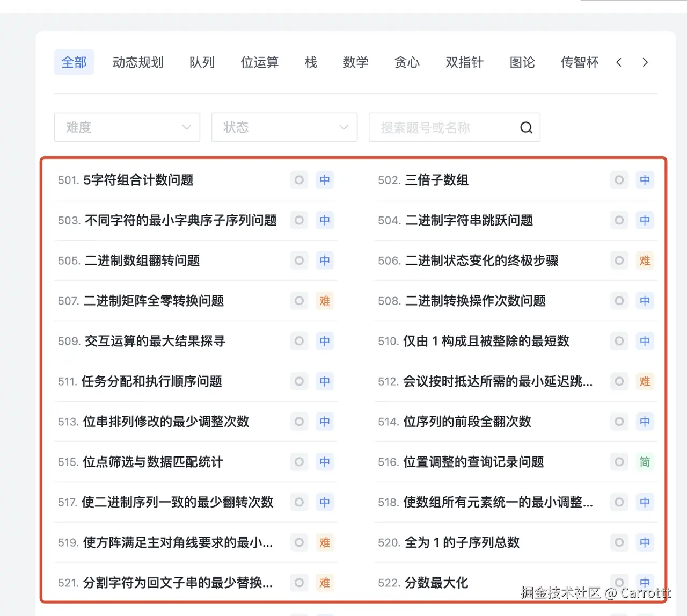Click the status circle for problem 512
This screenshot has height=616, width=687.
(x=619, y=381)
